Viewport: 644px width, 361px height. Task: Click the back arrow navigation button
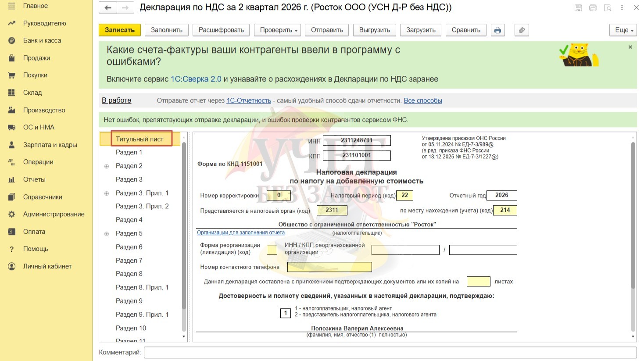click(108, 7)
